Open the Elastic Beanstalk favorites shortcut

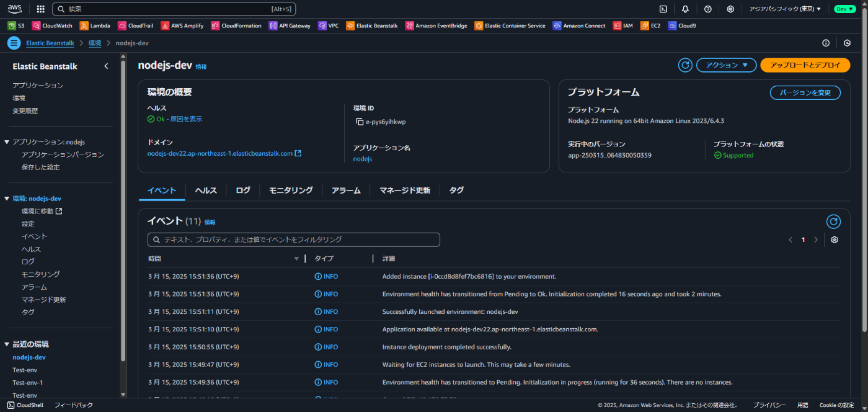click(372, 25)
